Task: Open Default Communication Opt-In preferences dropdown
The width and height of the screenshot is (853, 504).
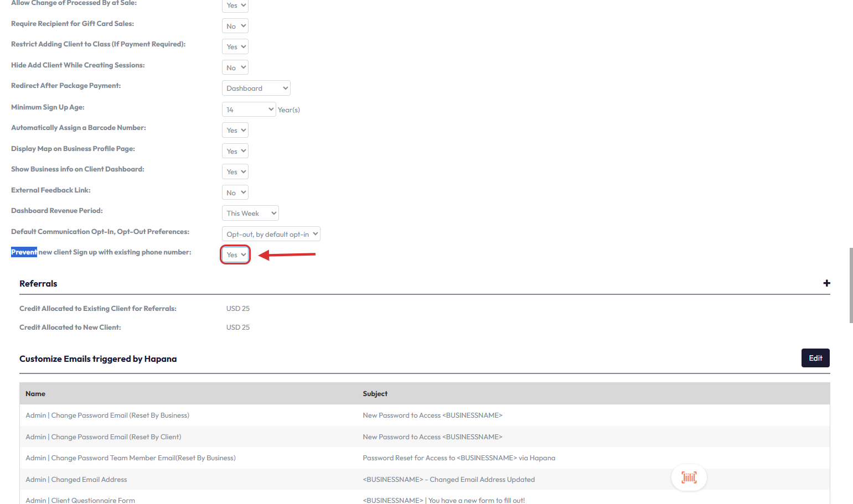Action: coord(271,234)
